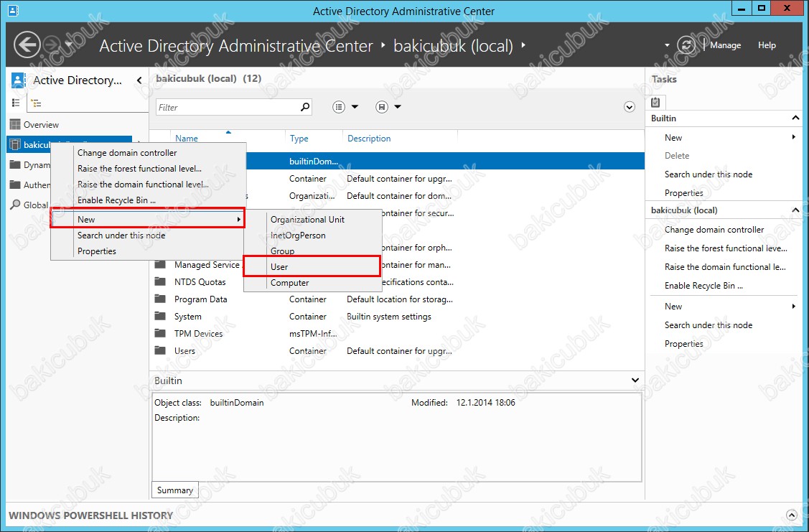Click Raise the forest functional level in Tasks
Image resolution: width=809 pixels, height=532 pixels.
[x=726, y=248]
